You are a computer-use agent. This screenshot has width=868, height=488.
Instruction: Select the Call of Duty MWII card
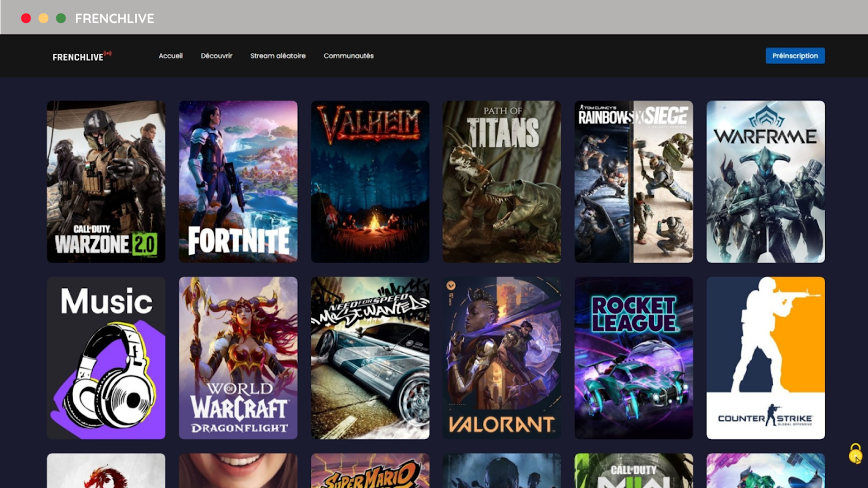[x=634, y=471]
